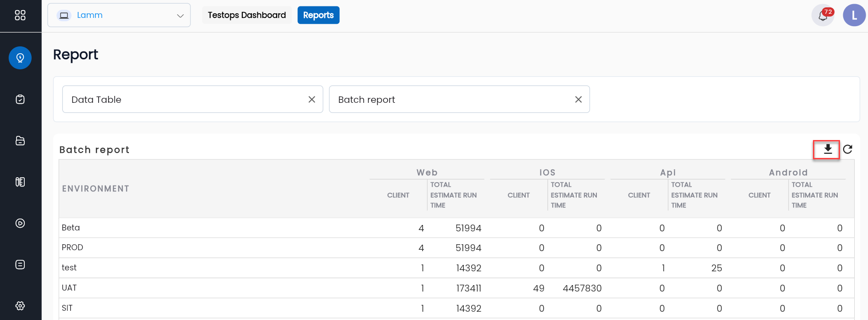The width and height of the screenshot is (868, 320).
Task: Select the lightbulb icon in the sidebar
Action: pyautogui.click(x=20, y=58)
